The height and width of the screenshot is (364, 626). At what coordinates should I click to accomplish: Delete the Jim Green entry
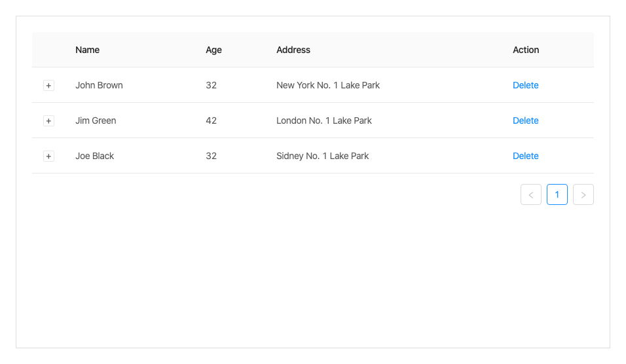[525, 120]
